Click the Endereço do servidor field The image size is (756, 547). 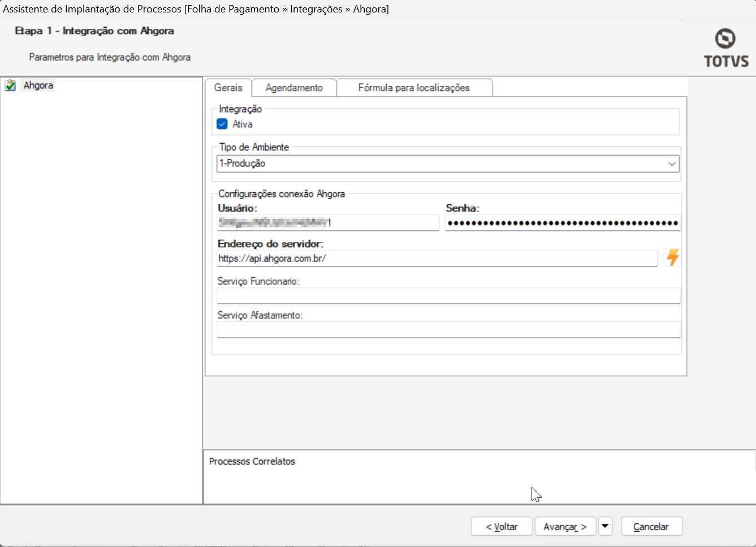click(x=437, y=259)
